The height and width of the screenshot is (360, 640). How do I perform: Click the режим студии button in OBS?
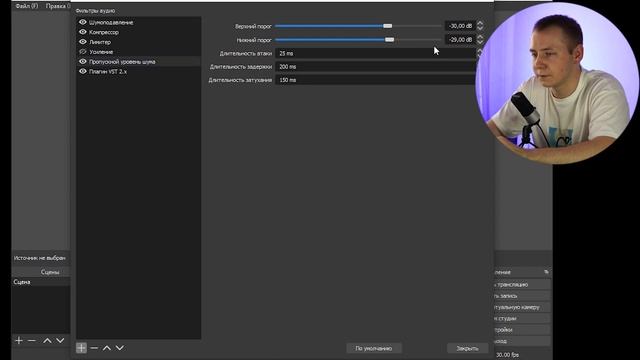pyautogui.click(x=522, y=318)
